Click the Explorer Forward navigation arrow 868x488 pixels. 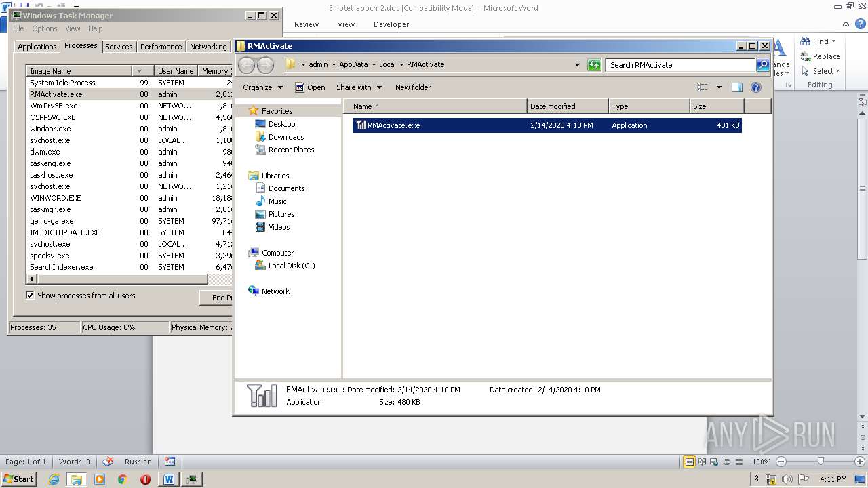coord(265,65)
